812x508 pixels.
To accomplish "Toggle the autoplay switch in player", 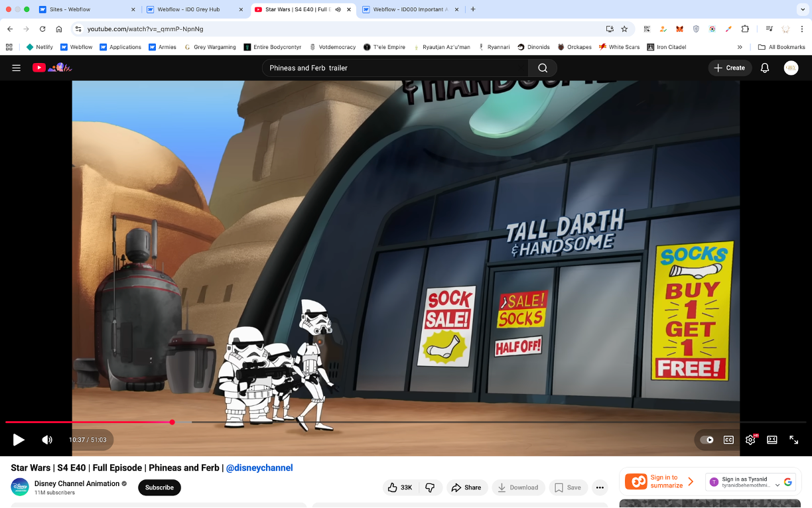I will pyautogui.click(x=707, y=440).
